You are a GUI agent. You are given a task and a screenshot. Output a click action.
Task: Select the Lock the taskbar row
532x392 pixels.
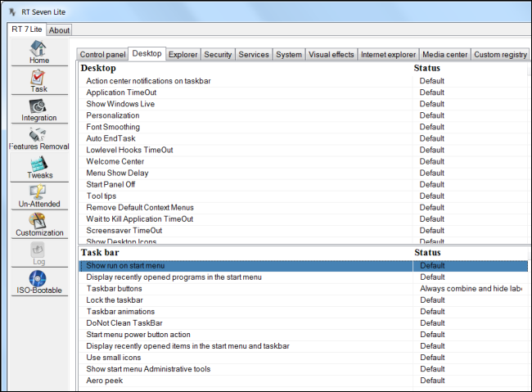(304, 300)
